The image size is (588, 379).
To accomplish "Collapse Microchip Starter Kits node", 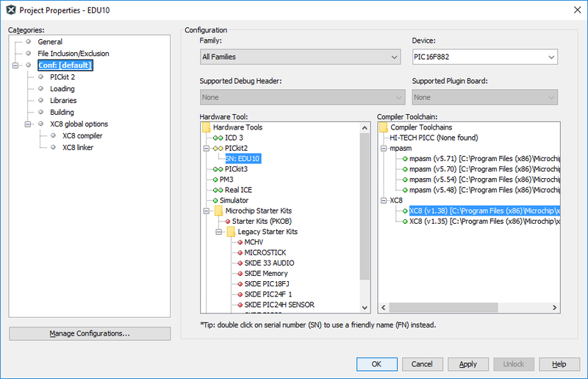I will [207, 211].
